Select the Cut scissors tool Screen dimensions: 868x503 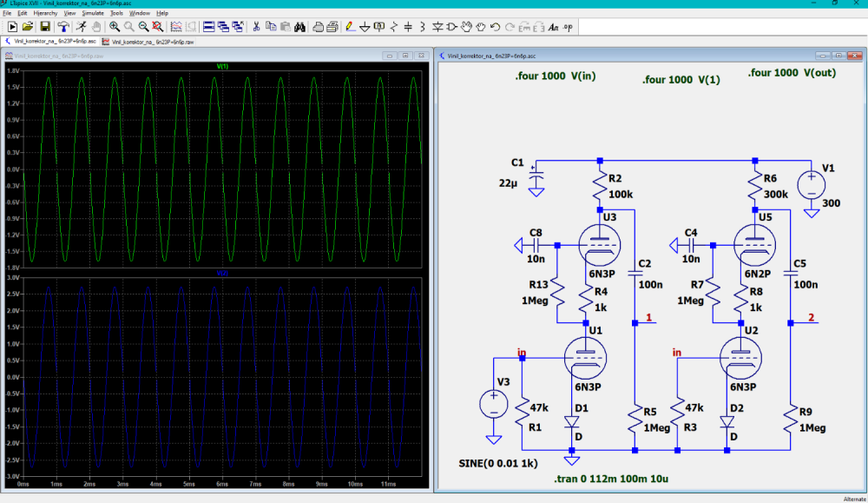[x=255, y=27]
